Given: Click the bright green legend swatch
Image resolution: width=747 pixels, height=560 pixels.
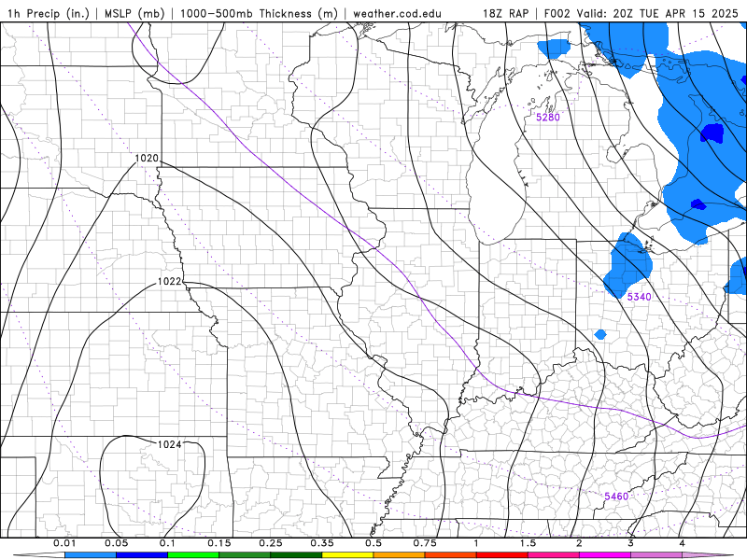Looking at the screenshot, I should [193, 555].
